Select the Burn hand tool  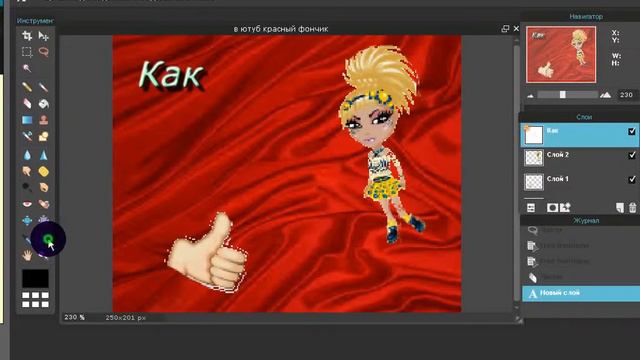click(43, 187)
